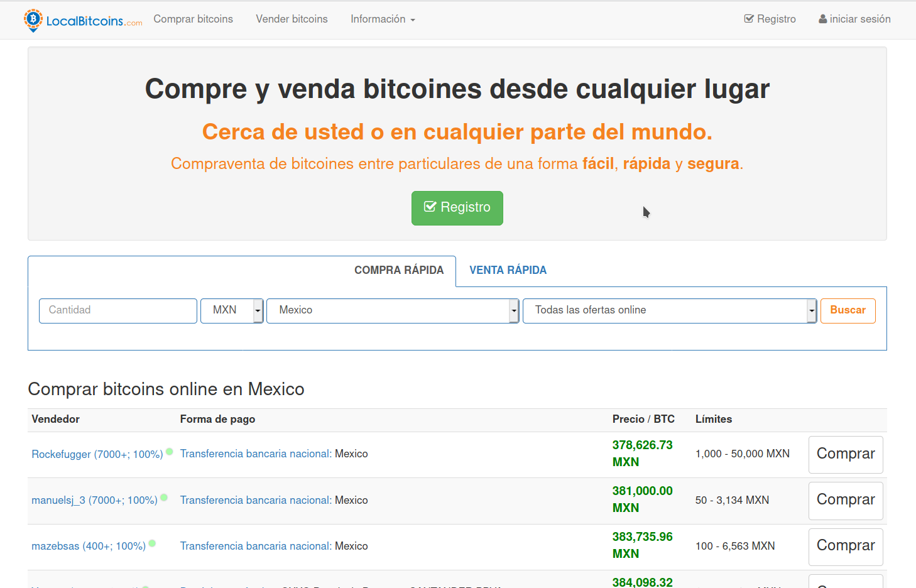Viewport: 916px width, 588px height.
Task: Click green online status dot beside Rockefugger
Action: click(x=170, y=451)
